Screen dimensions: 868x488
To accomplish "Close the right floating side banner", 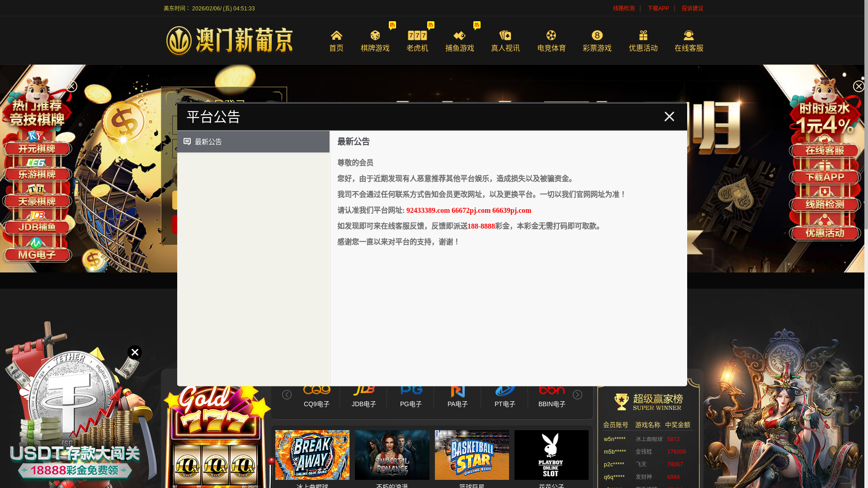I will (859, 86).
